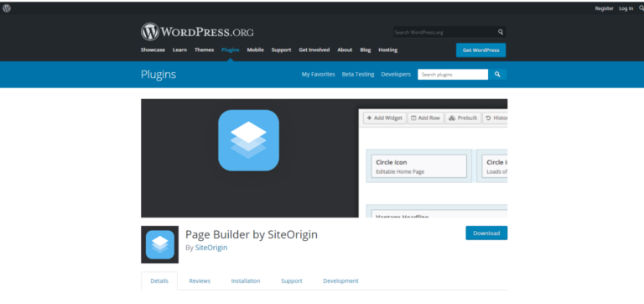Click the WordPress.org header logo
This screenshot has height=304, width=644.
(197, 32)
